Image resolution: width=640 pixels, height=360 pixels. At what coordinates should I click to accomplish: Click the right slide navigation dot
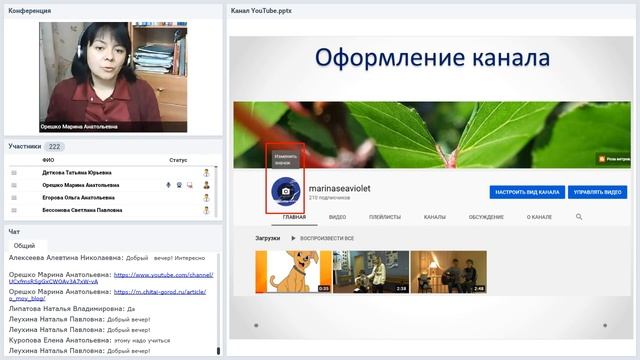pyautogui.click(x=605, y=325)
